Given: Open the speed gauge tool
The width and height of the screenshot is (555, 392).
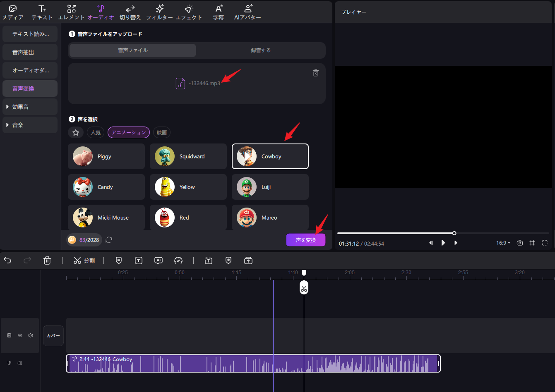Looking at the screenshot, I should [x=178, y=261].
